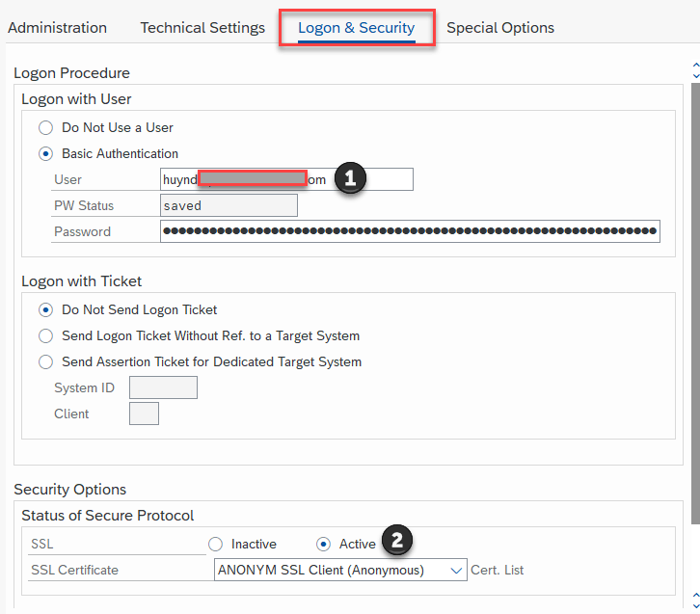Open the SSL Certificate dropdown arrow

click(x=457, y=571)
